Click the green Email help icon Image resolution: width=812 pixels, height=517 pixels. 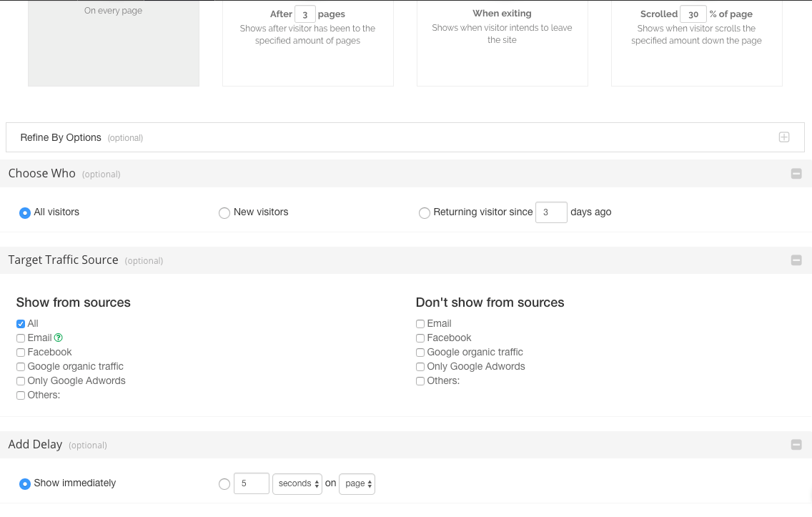point(59,338)
